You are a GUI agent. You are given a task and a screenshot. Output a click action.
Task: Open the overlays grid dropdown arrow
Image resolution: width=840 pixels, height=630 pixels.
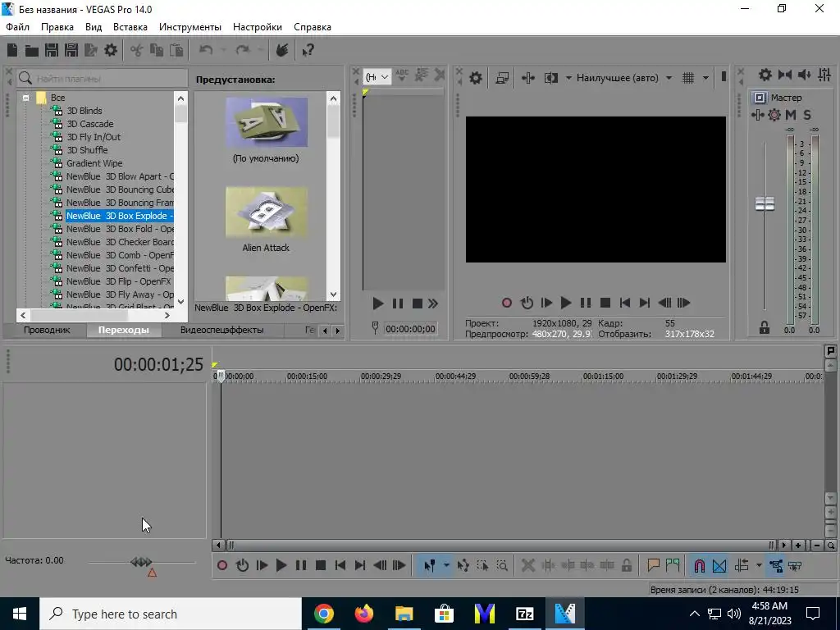705,78
